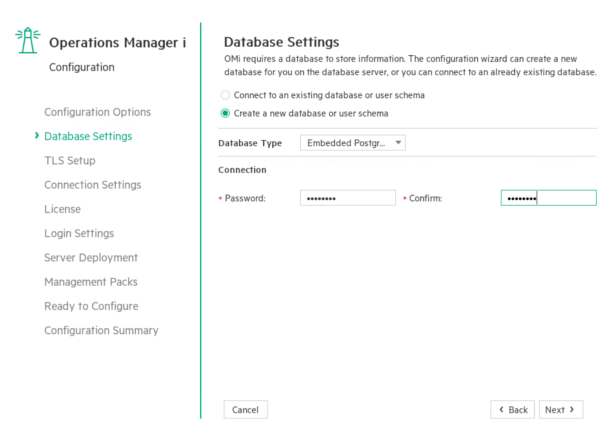This screenshot has height=441, width=610.
Task: Open the Database Type dropdown
Action: 352,143
